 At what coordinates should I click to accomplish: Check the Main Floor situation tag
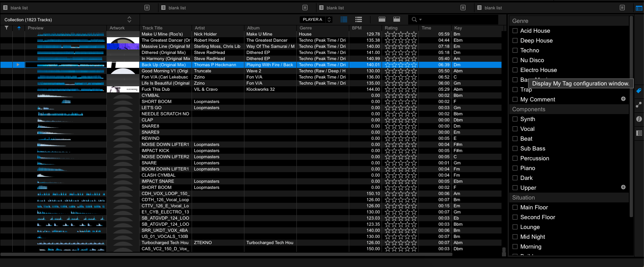515,207
